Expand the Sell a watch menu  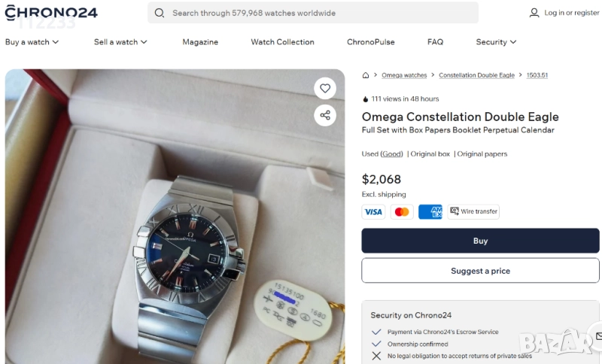coord(120,42)
